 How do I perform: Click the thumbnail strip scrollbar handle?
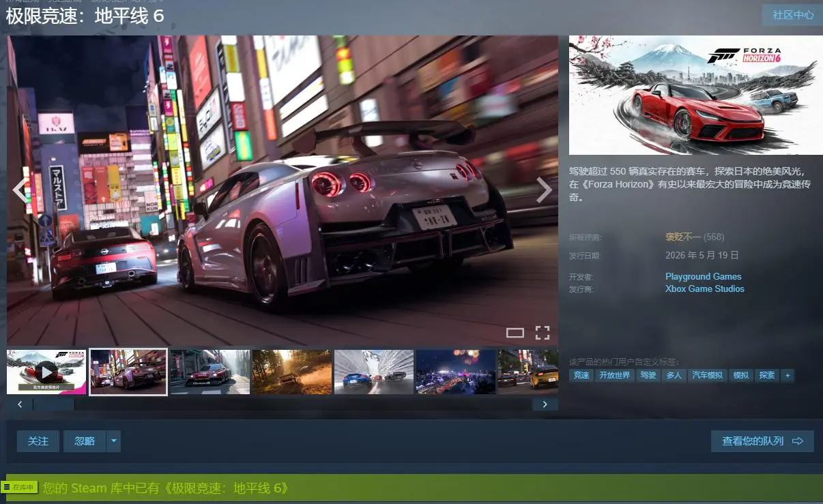pyautogui.click(x=54, y=404)
